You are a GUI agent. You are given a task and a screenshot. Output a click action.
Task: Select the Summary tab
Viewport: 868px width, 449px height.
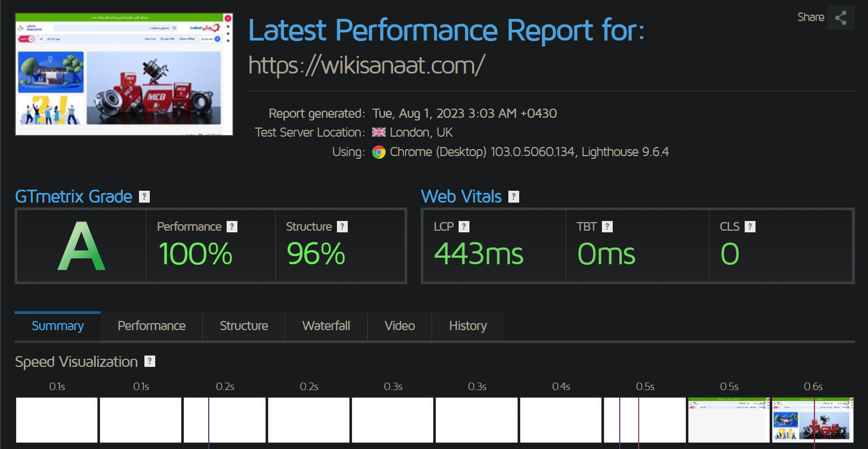tap(58, 326)
